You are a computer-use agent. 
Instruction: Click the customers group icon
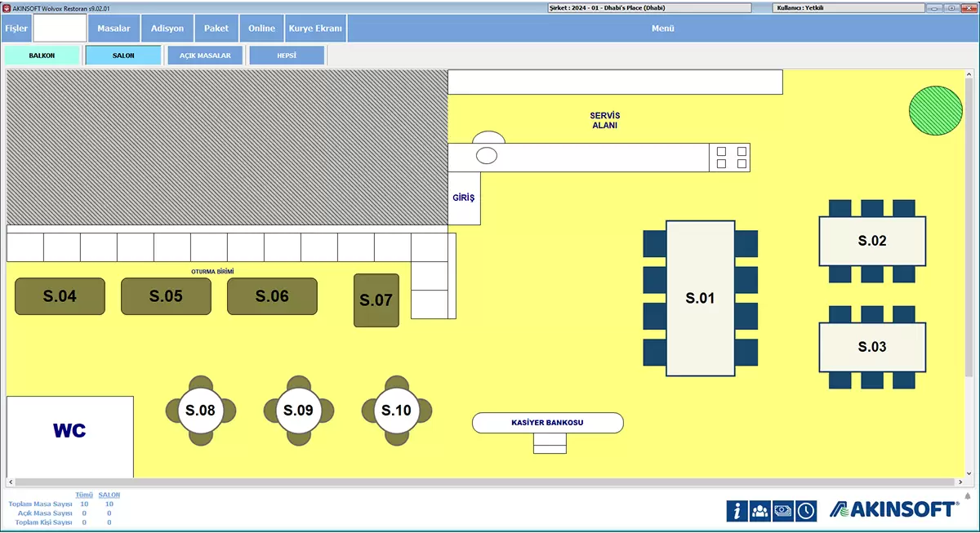760,510
